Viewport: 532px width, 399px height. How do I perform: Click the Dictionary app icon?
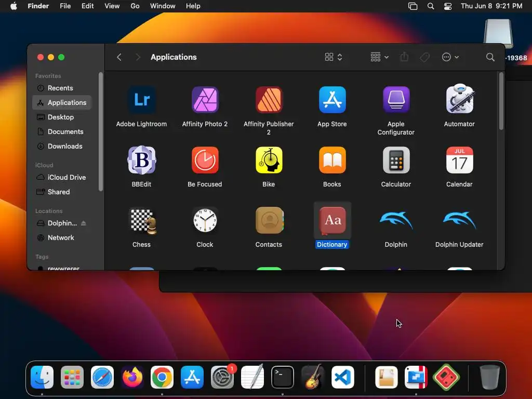click(x=332, y=220)
